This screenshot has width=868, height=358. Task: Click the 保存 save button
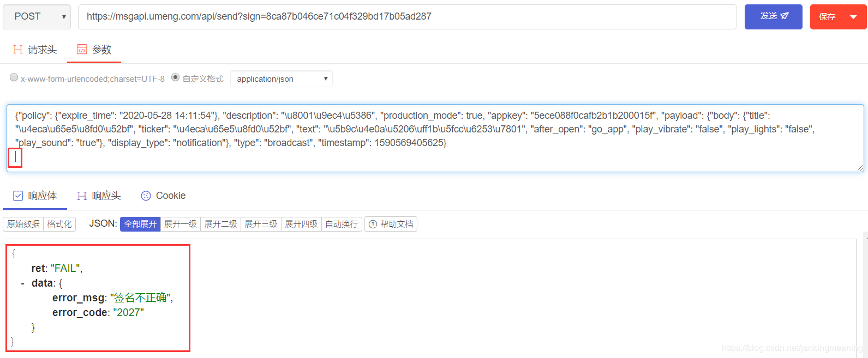[x=827, y=17]
